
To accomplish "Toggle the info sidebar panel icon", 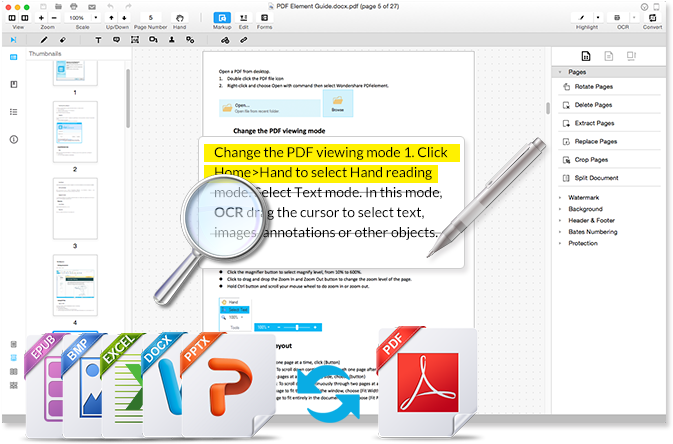I will (14, 140).
